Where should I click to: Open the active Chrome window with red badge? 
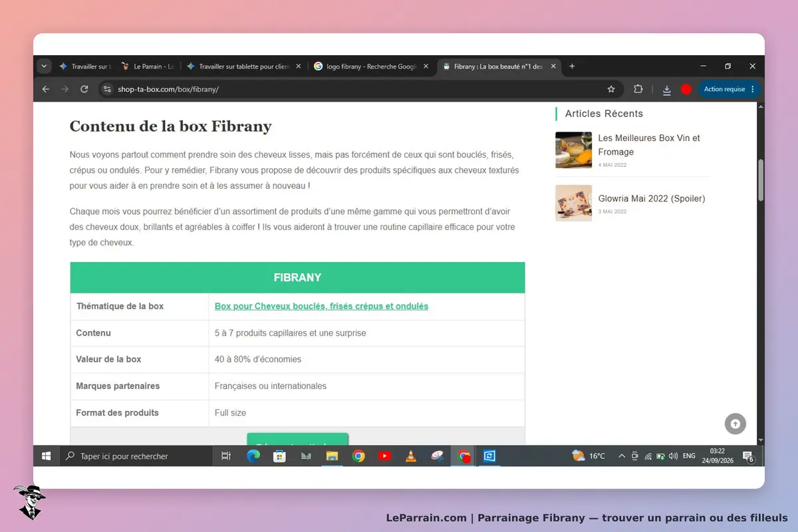(464, 456)
